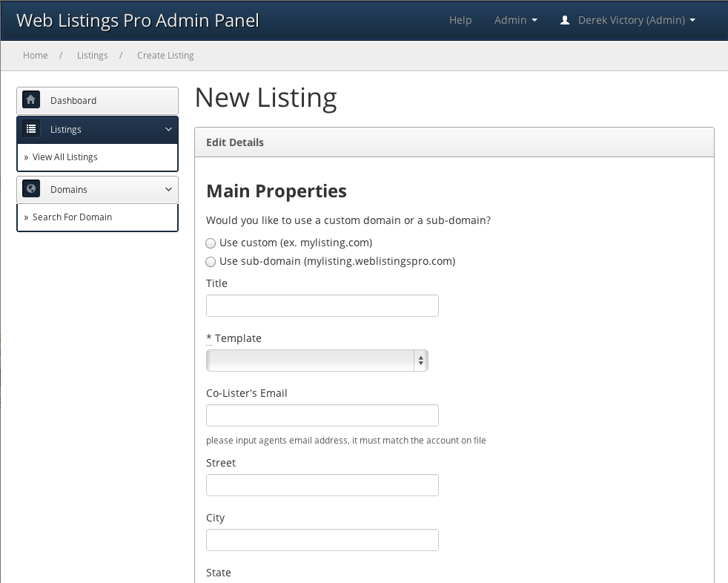Click the Listings list icon
Image resolution: width=728 pixels, height=583 pixels.
click(x=30, y=128)
